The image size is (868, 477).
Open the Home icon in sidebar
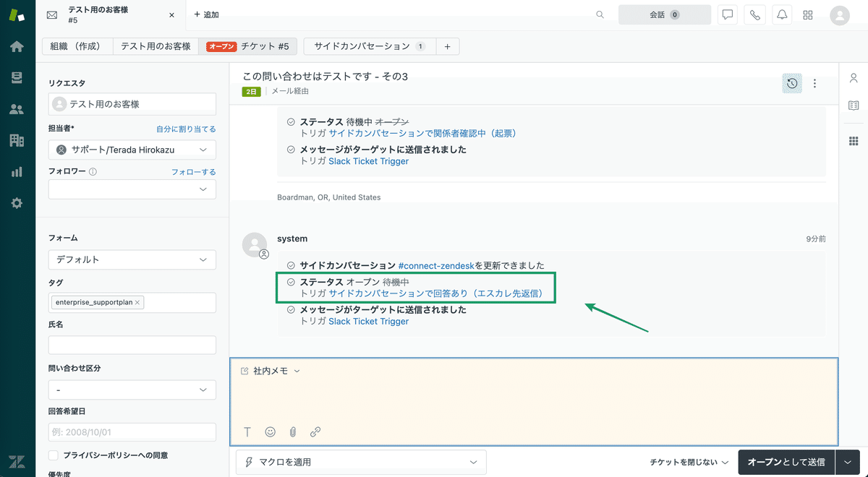17,46
